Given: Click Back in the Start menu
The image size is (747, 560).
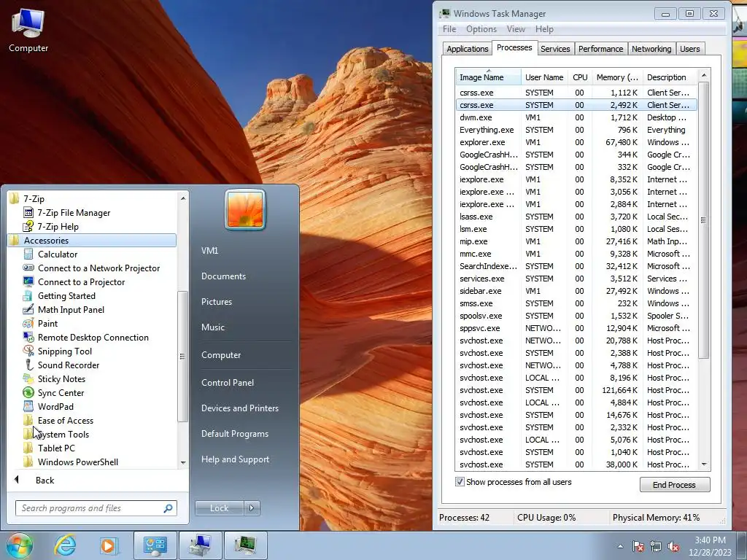Looking at the screenshot, I should pos(44,480).
